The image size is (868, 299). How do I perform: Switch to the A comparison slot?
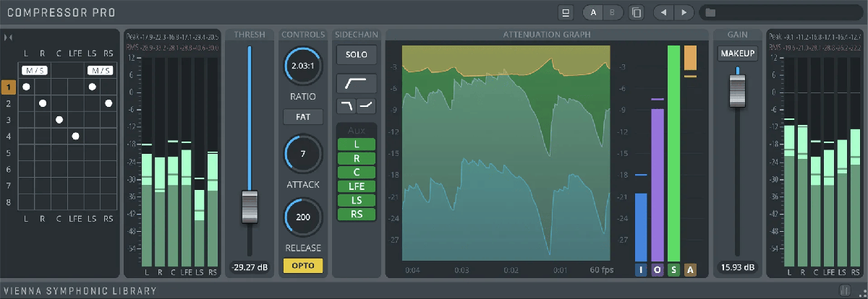point(593,12)
